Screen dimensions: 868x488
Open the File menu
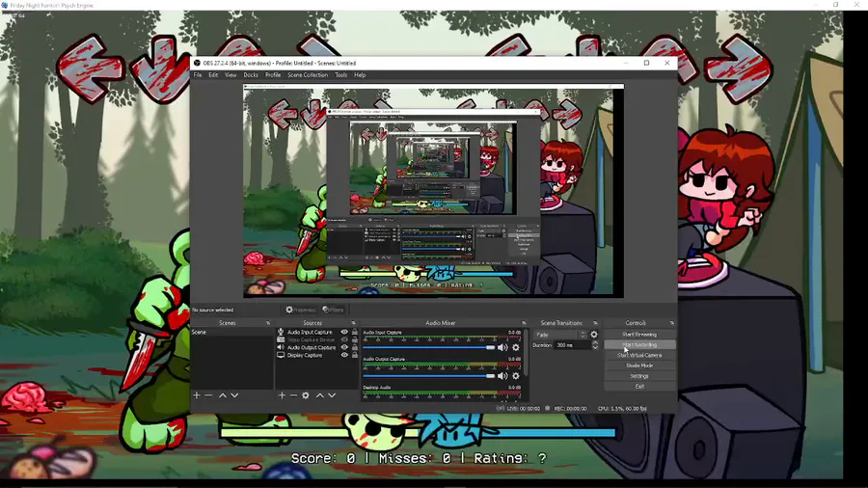pyautogui.click(x=198, y=74)
